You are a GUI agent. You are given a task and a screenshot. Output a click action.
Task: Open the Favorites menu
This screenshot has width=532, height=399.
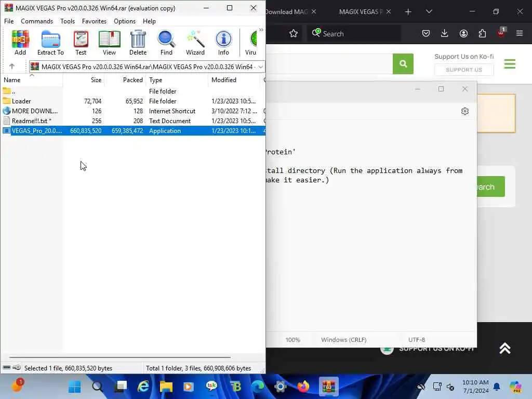94,21
